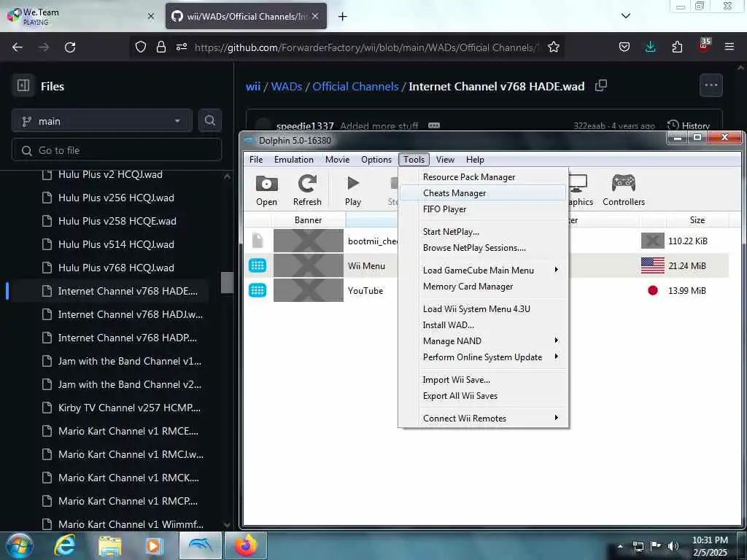This screenshot has width=747, height=560.
Task: Click the Japan flag on YouTube row
Action: (x=653, y=290)
